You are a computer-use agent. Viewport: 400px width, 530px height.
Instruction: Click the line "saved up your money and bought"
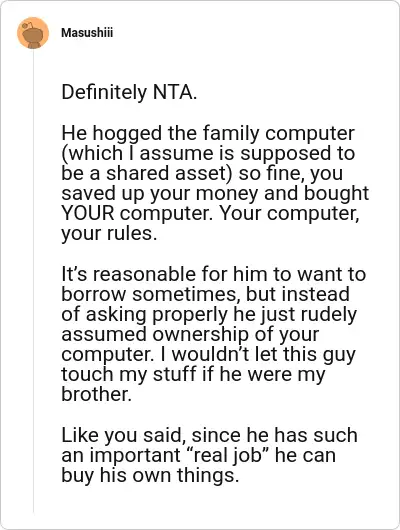click(215, 194)
